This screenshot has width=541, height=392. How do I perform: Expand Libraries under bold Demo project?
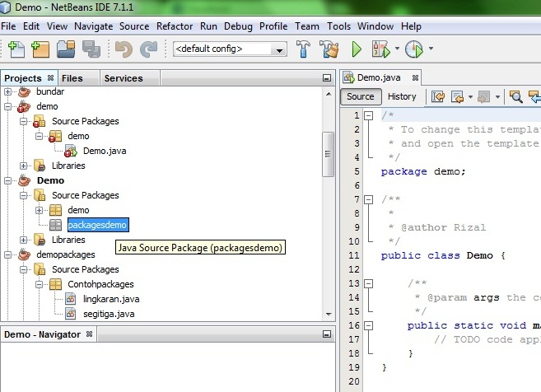pos(23,240)
